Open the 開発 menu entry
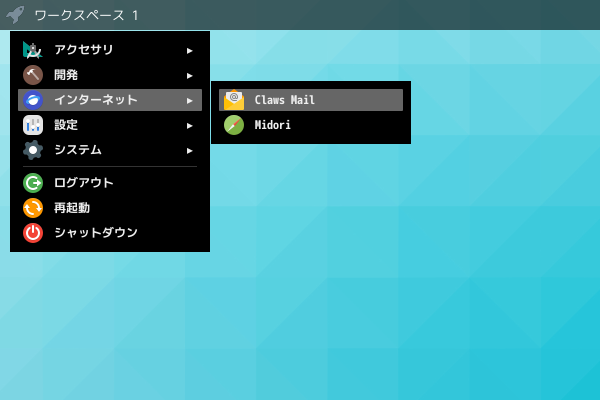 click(x=110, y=75)
